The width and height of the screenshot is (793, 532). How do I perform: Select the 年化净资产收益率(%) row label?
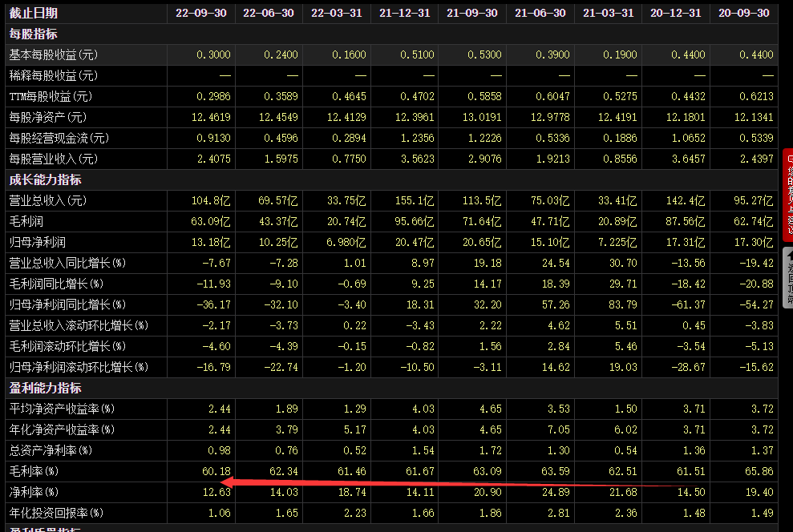tap(62, 429)
